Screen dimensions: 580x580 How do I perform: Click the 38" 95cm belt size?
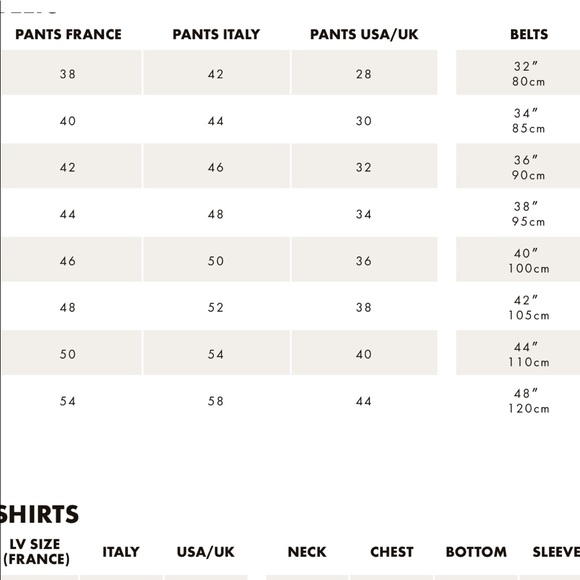pyautogui.click(x=529, y=214)
